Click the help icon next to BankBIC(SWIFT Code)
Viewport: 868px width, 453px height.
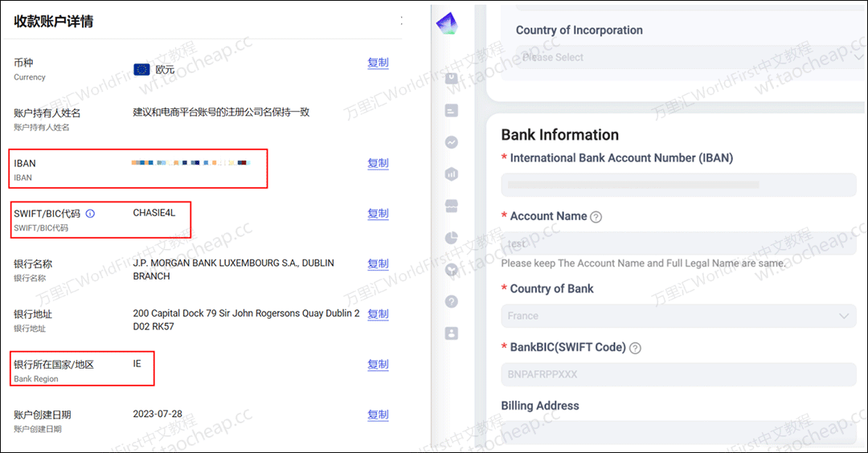635,348
